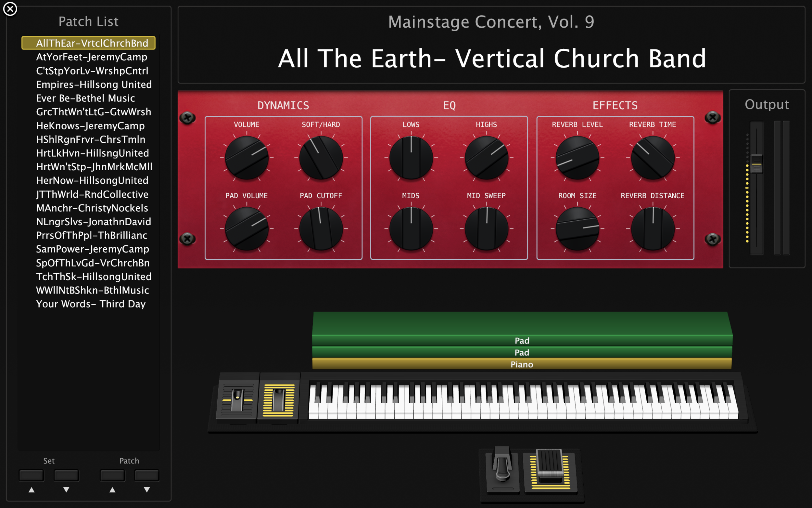Click the REVERB TIME knob
Screen dimensions: 812x508
point(653,158)
